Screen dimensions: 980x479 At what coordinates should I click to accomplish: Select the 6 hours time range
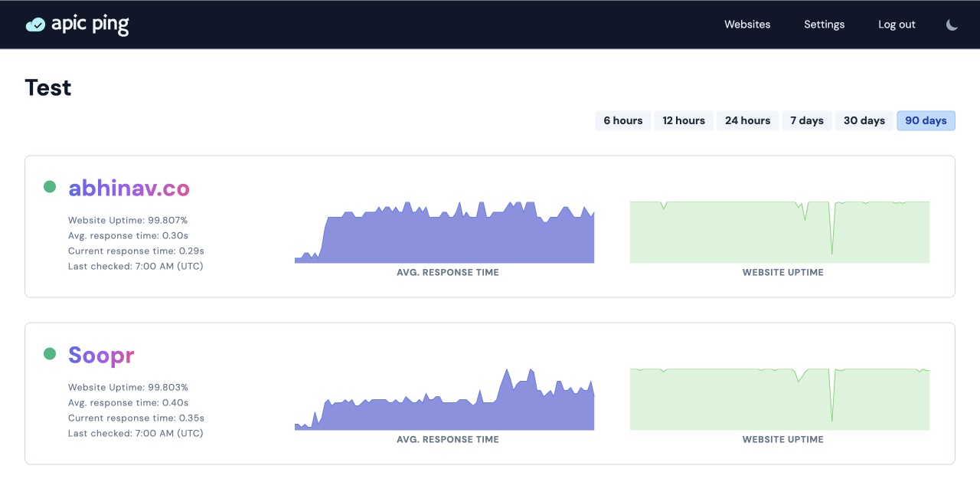coord(623,120)
